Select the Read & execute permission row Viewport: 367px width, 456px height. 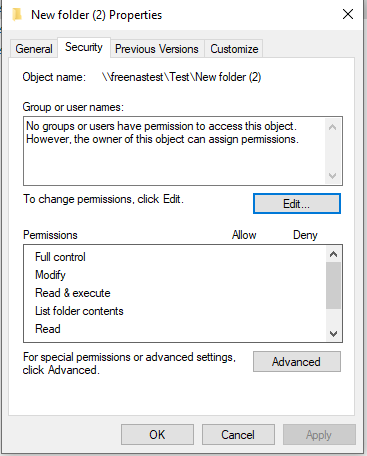click(175, 293)
